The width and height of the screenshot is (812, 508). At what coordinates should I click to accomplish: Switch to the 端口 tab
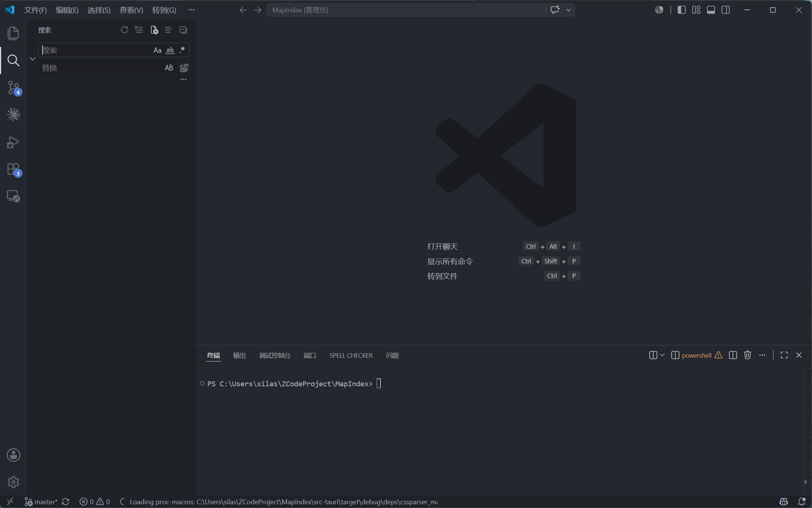[x=309, y=355]
